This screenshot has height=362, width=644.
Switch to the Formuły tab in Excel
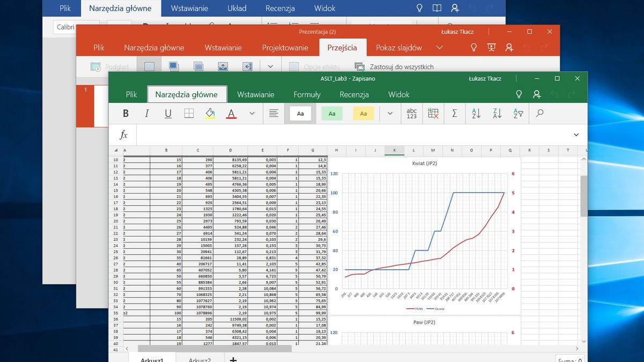pos(307,94)
